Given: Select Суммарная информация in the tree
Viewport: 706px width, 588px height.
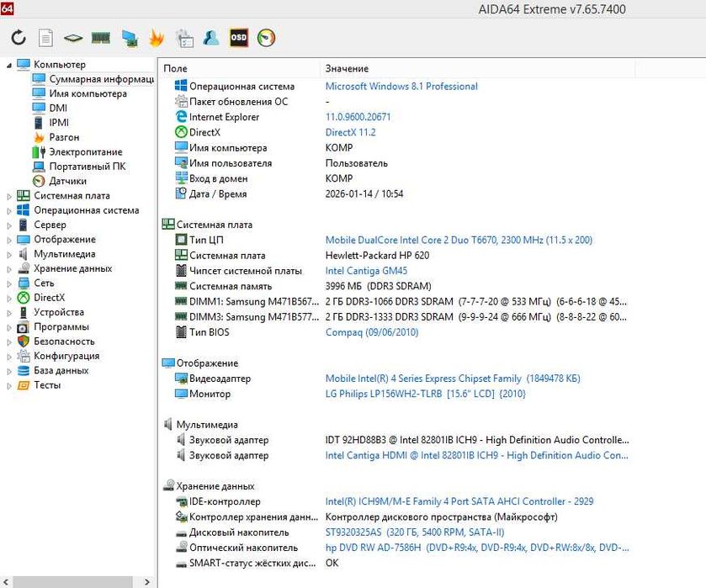Looking at the screenshot, I should point(101,79).
